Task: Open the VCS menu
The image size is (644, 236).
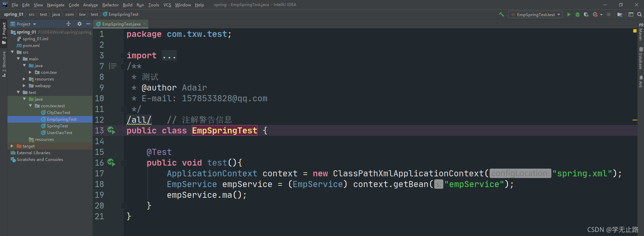Action: pyautogui.click(x=167, y=5)
